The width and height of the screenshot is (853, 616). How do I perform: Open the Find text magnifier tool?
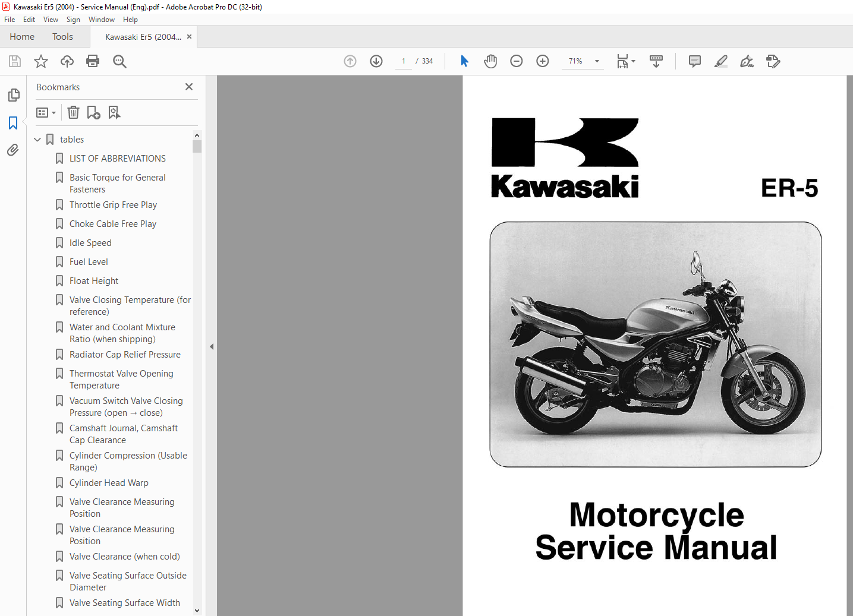click(x=119, y=61)
